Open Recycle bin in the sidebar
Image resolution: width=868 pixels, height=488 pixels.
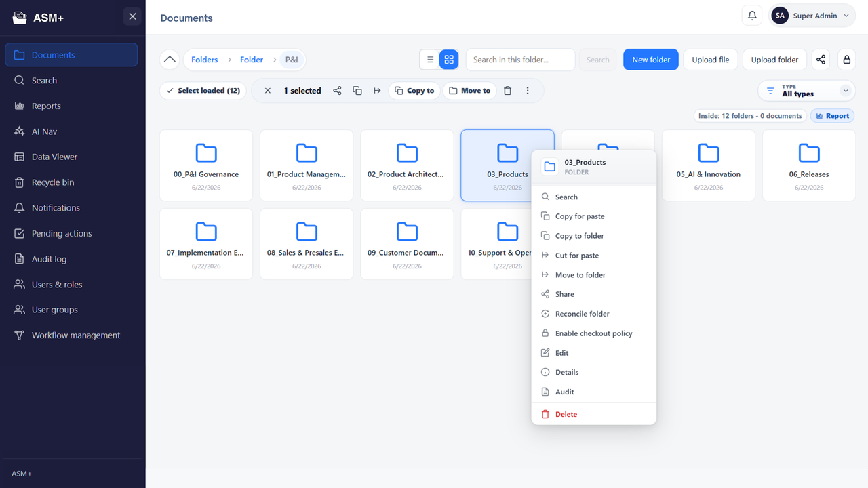click(71, 182)
